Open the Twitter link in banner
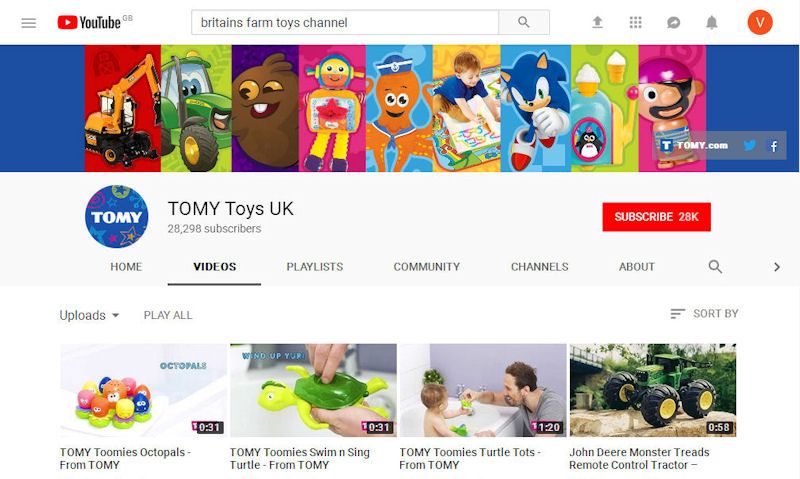Image resolution: width=800 pixels, height=479 pixels. tap(749, 145)
